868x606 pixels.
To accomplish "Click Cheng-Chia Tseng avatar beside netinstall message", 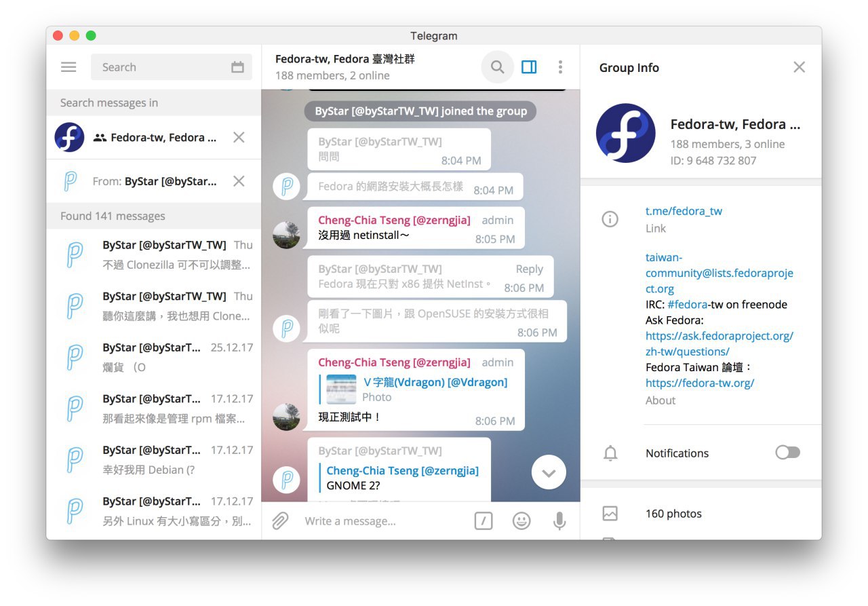I will tap(286, 235).
